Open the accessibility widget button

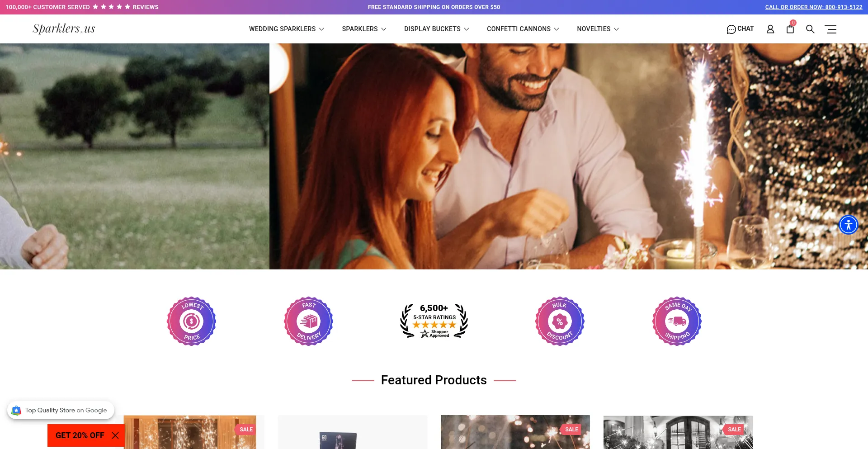tap(848, 225)
